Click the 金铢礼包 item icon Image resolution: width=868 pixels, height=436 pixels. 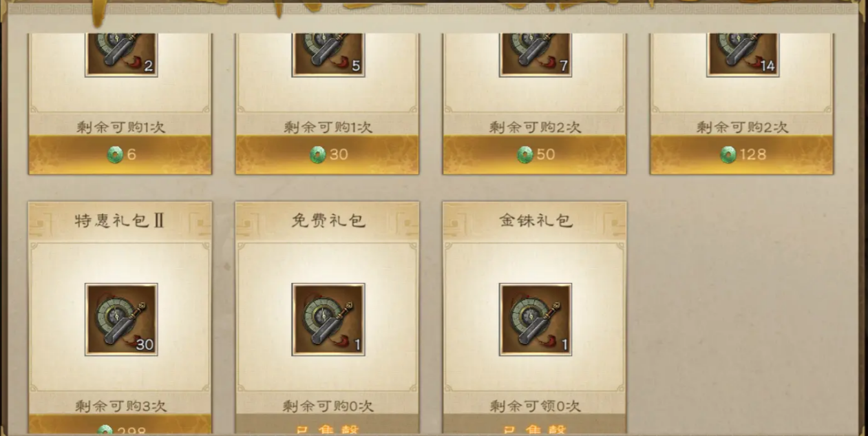(x=536, y=320)
